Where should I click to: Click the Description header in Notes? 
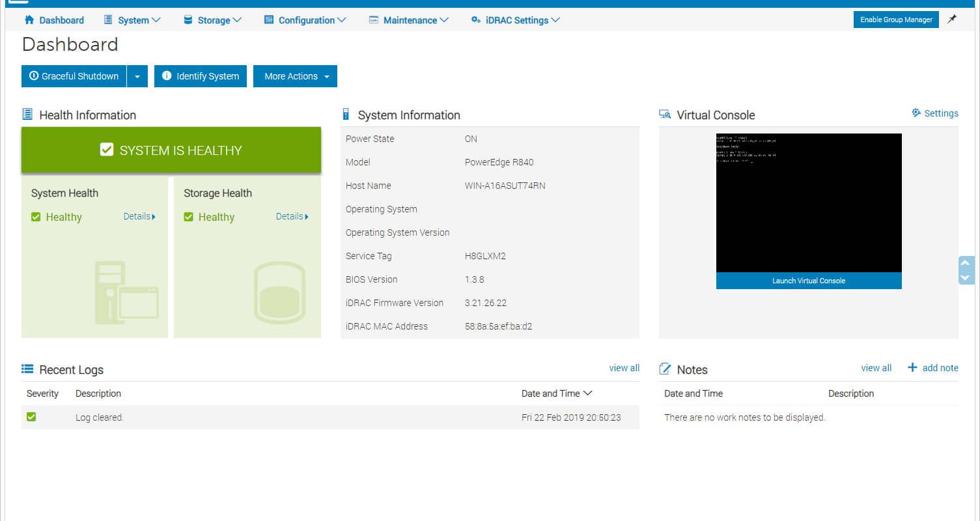851,393
